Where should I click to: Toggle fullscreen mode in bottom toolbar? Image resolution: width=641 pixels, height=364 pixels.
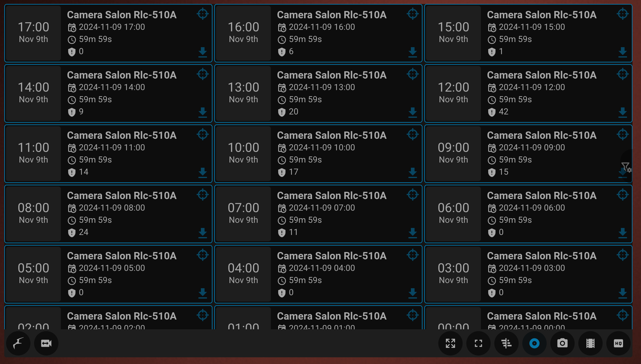tap(478, 343)
